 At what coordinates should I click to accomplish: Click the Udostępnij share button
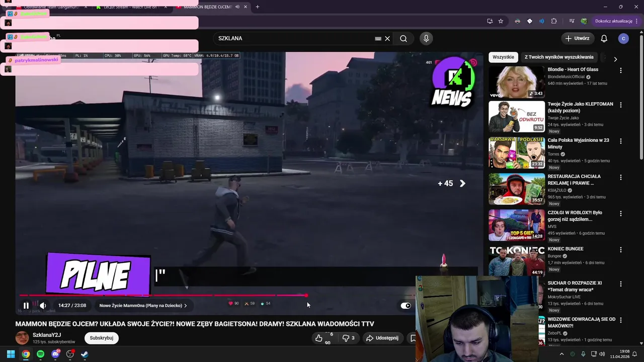[x=382, y=338]
